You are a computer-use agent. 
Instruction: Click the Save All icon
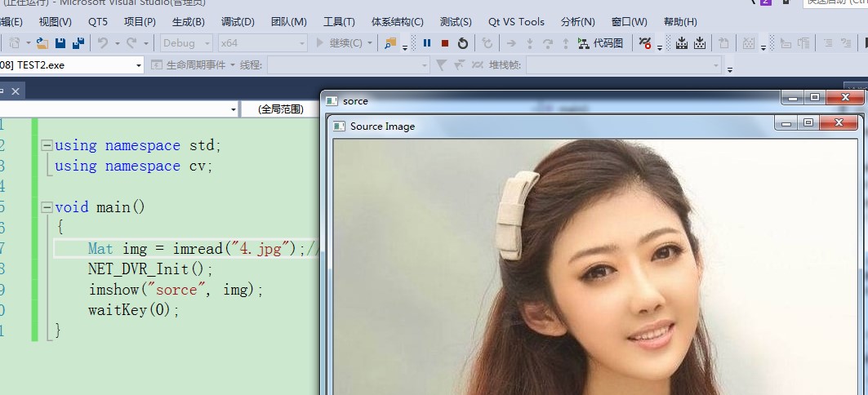[x=78, y=43]
